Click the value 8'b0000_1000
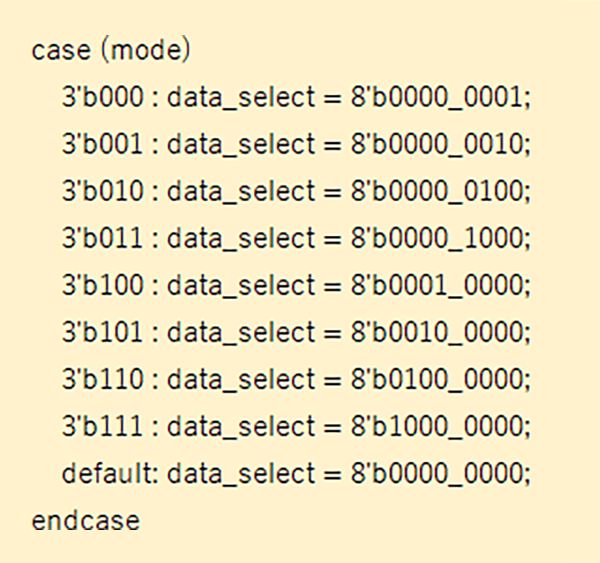Viewport: 600px width, 563px height. pos(437,237)
